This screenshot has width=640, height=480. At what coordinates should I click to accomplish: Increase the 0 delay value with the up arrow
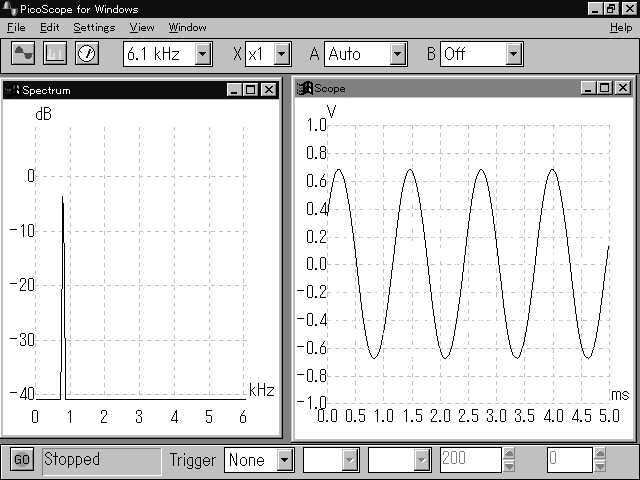click(600, 453)
